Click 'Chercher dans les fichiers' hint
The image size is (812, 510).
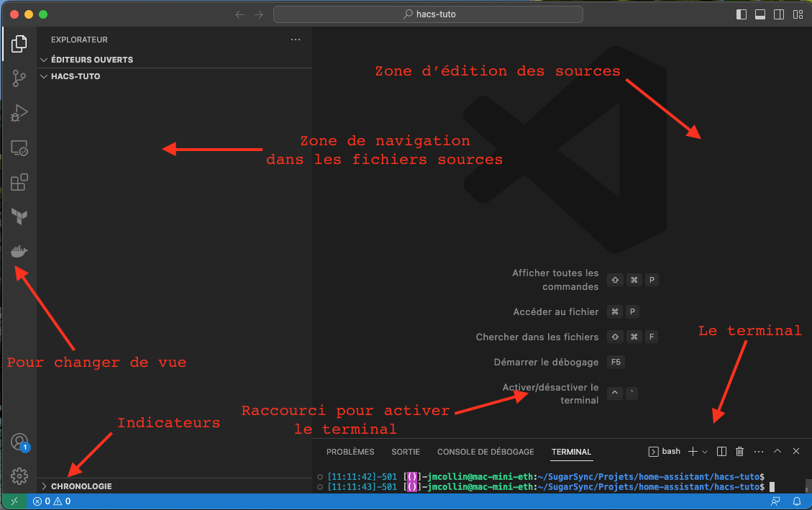(x=537, y=337)
